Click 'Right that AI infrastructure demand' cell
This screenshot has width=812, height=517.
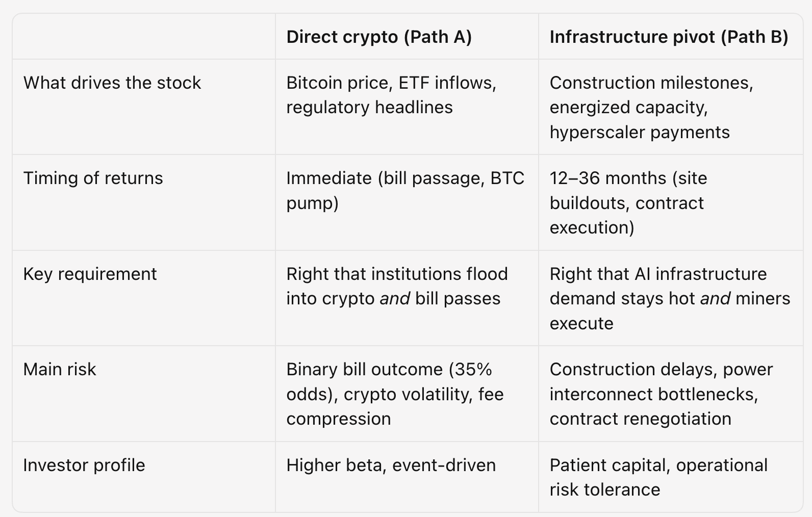click(x=670, y=298)
